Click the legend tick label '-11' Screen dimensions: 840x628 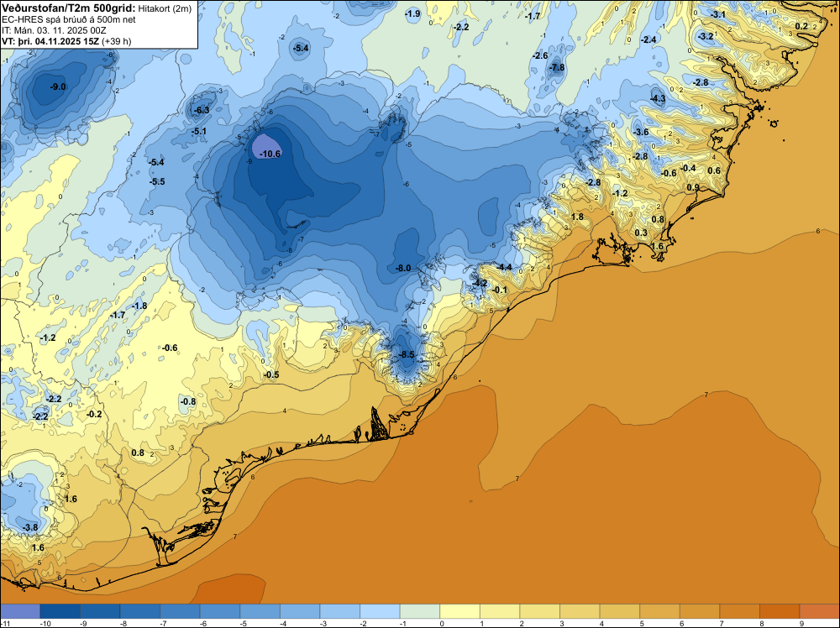tap(6, 623)
